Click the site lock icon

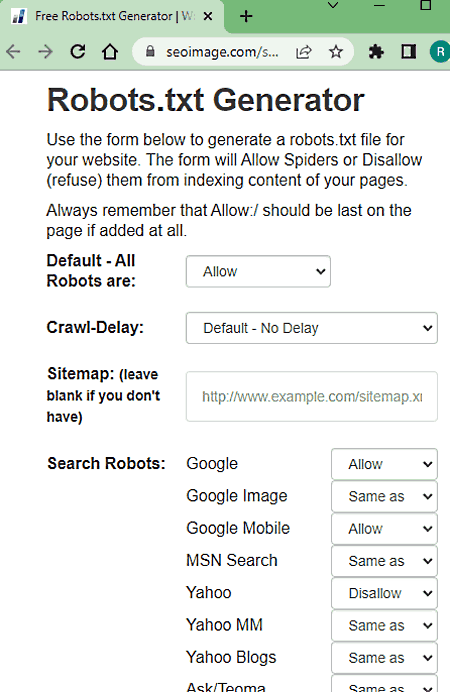point(150,52)
